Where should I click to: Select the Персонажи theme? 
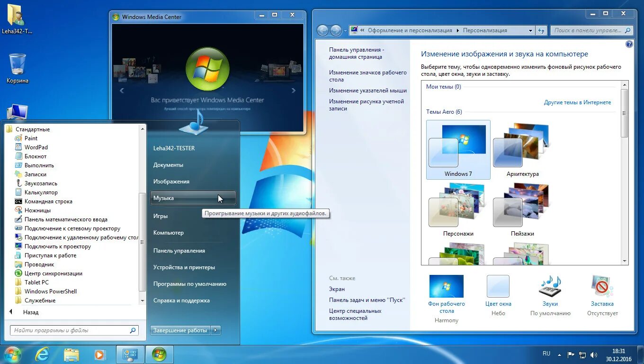(458, 209)
